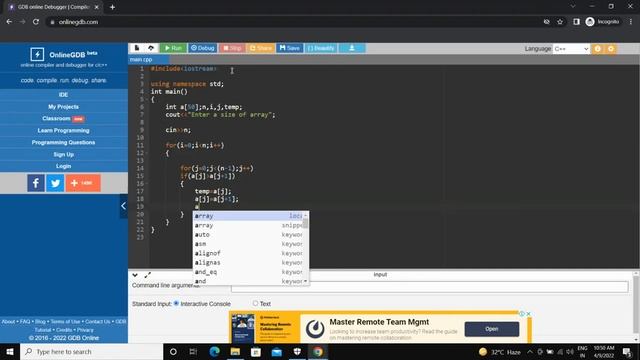Close the advertisement with X
Screen dimensions: 640x360
click(529, 314)
